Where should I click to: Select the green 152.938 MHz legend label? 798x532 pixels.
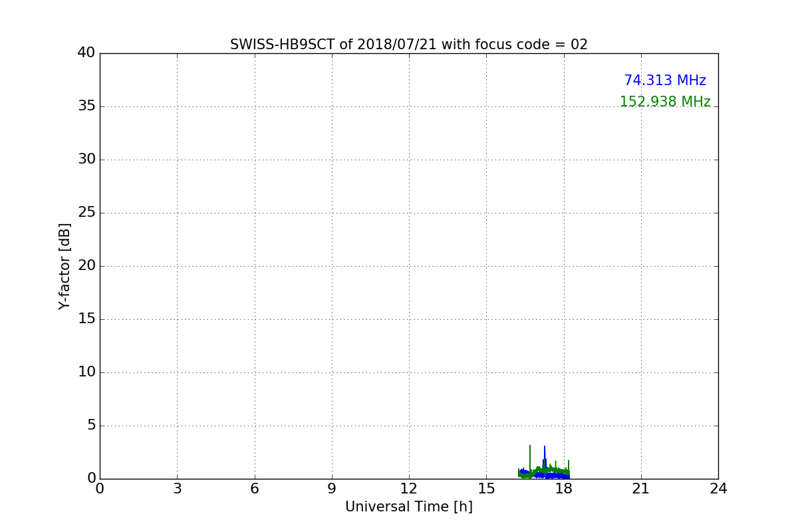pyautogui.click(x=665, y=102)
